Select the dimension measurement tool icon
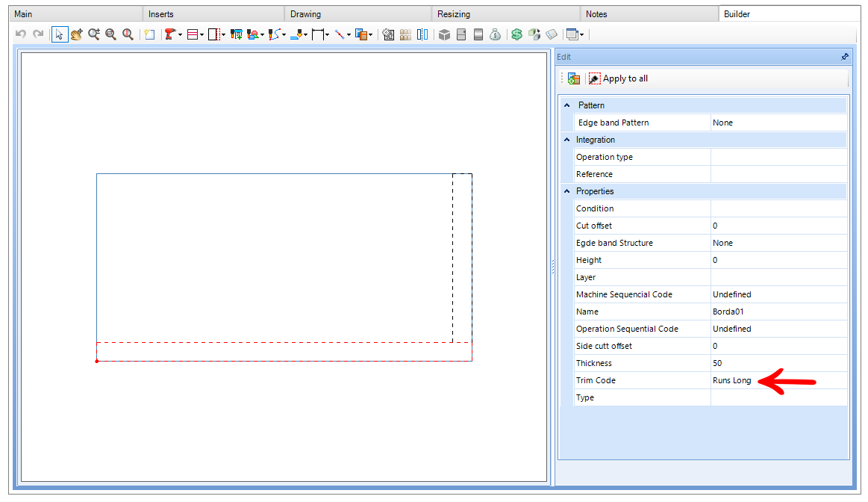The width and height of the screenshot is (868, 502). click(318, 34)
